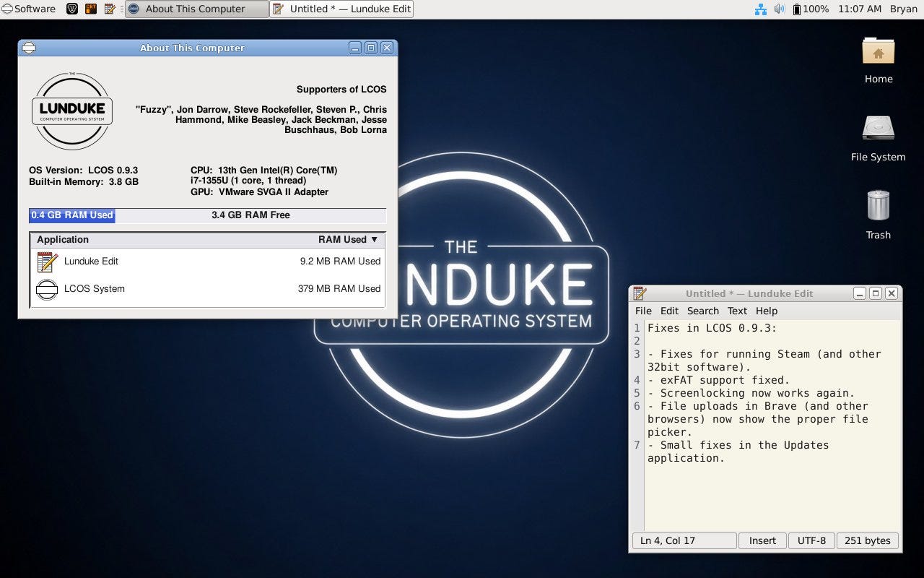The height and width of the screenshot is (578, 924).
Task: Open the volume control tray icon
Action: pyautogui.click(x=780, y=9)
